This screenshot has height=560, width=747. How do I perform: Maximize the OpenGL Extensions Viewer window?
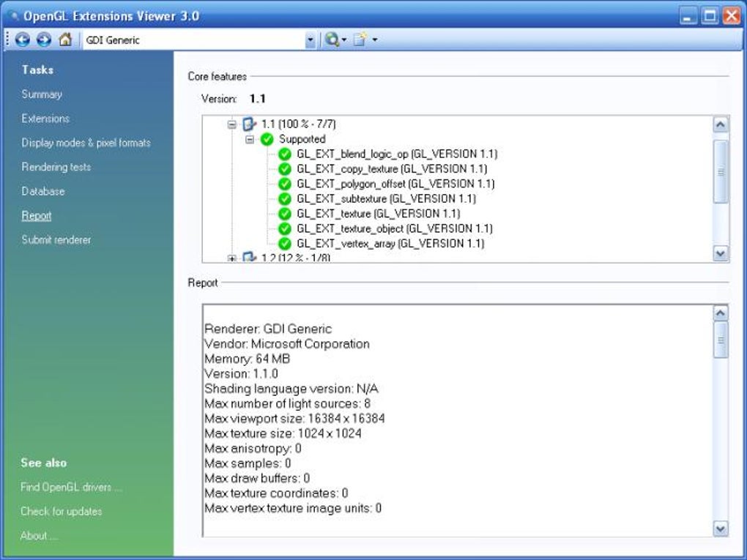710,15
